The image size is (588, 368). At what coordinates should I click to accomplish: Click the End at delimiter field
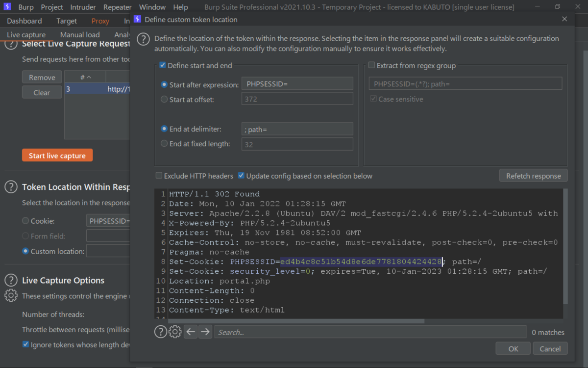click(x=297, y=129)
